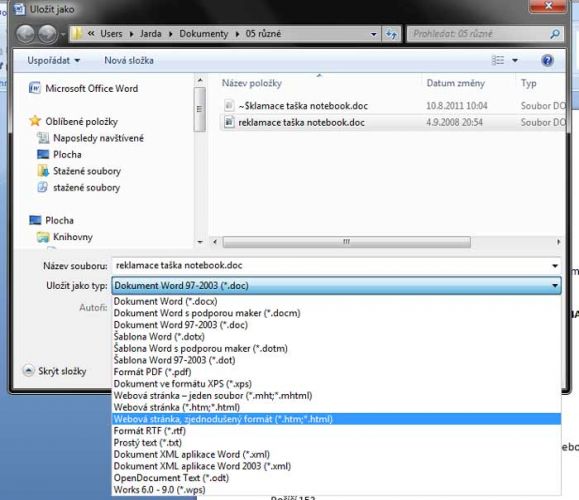Expand the breadcrumb arrow after Users
Image resolution: width=579 pixels, height=500 pixels.
coord(131,34)
